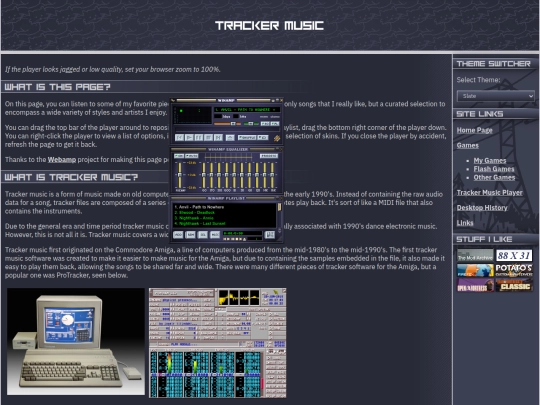Image resolution: width=540 pixels, height=405 pixels.
Task: Open the Games link in sidebar
Action: coord(467,145)
